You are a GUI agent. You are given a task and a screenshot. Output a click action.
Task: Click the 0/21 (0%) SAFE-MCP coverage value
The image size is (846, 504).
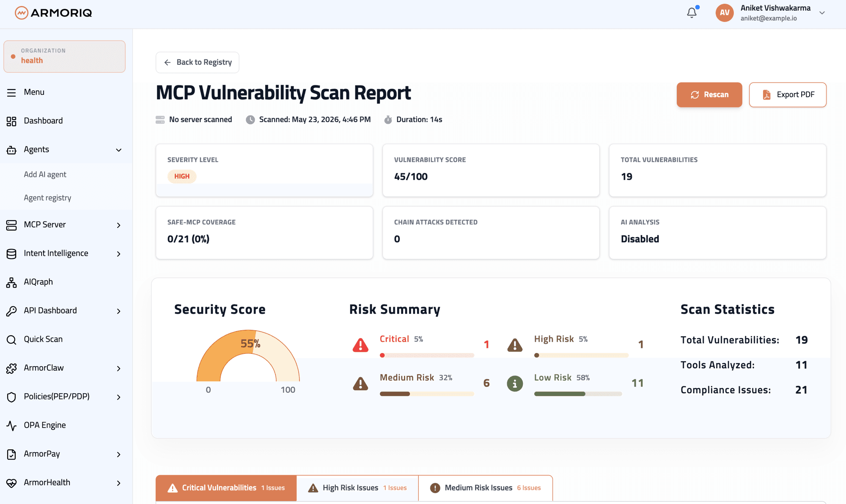coord(188,239)
